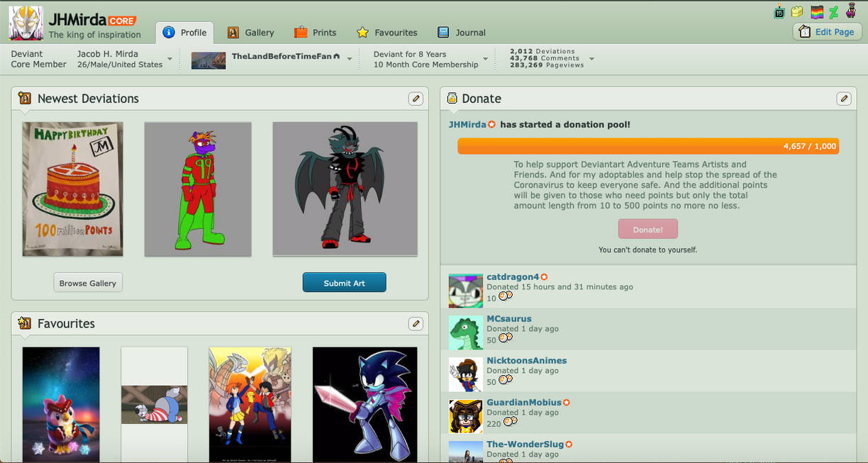This screenshot has height=463, width=868.
Task: Click the JHMirda username heading
Action: click(x=78, y=20)
